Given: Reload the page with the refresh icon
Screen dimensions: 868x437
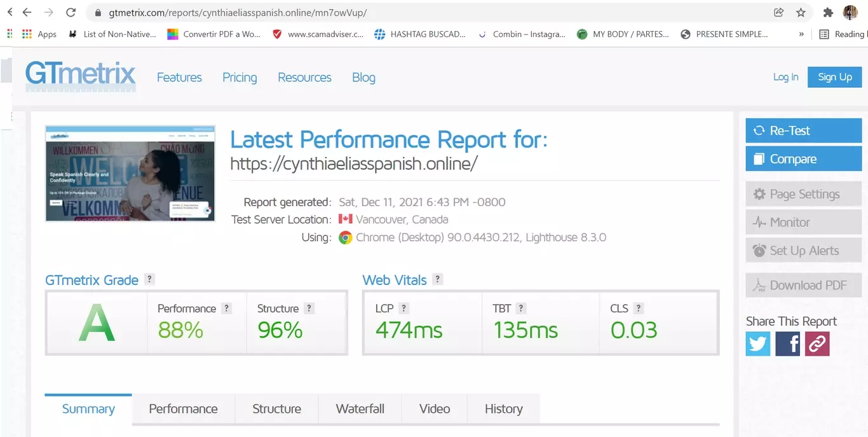Looking at the screenshot, I should tap(71, 12).
